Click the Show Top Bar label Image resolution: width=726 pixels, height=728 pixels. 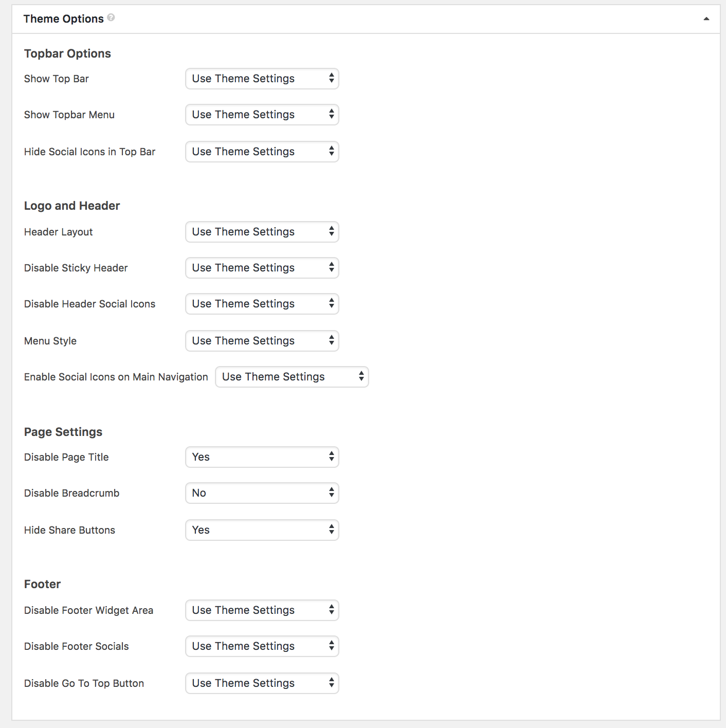[x=57, y=79]
